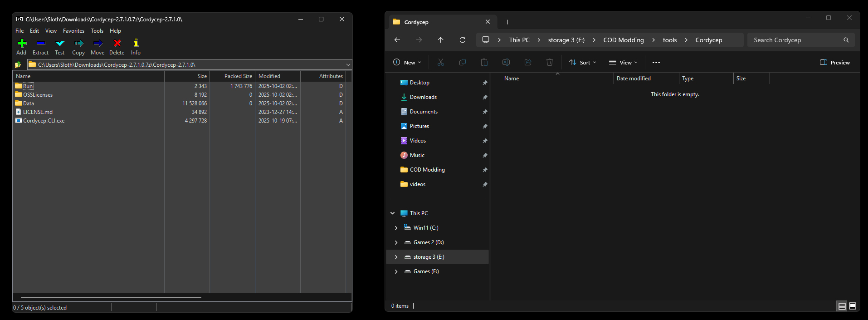Toggle the Preview pane in Explorer
The image size is (868, 320).
834,63
